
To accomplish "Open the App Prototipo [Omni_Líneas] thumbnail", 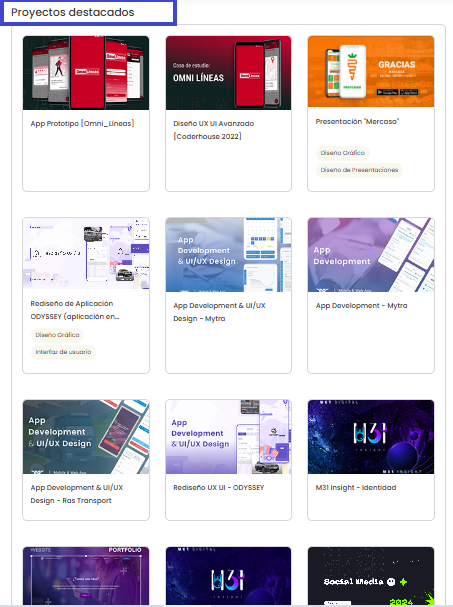I will (86, 73).
